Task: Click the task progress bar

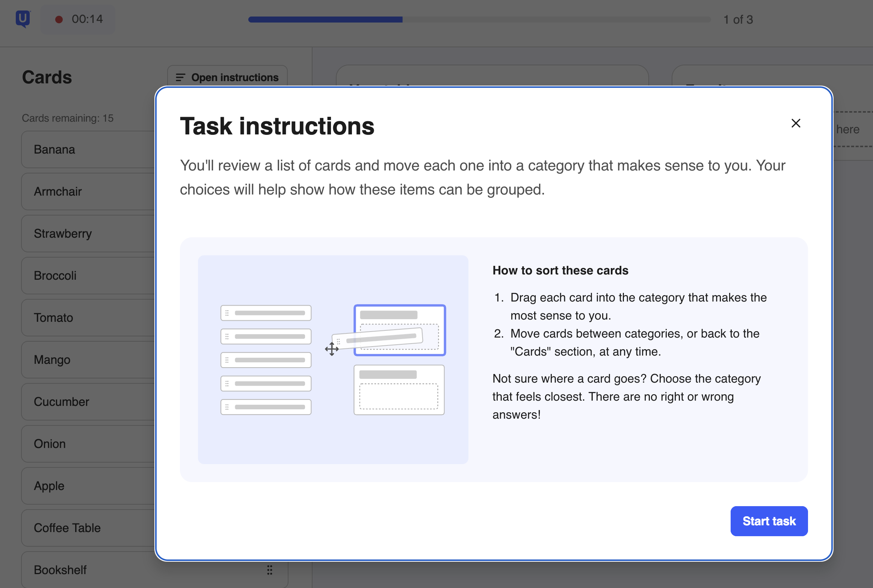Action: pyautogui.click(x=479, y=20)
